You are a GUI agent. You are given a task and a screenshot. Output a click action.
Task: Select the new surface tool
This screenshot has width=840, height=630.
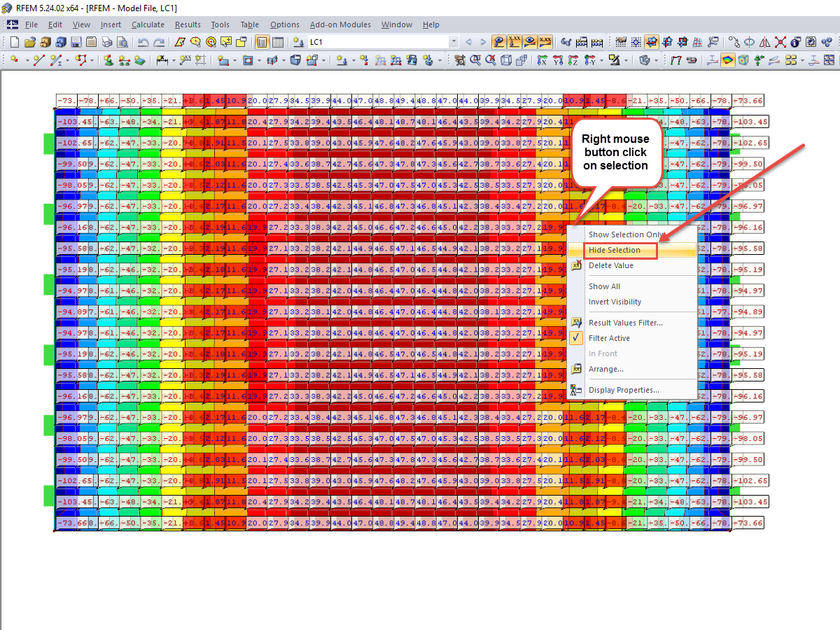pos(223,60)
